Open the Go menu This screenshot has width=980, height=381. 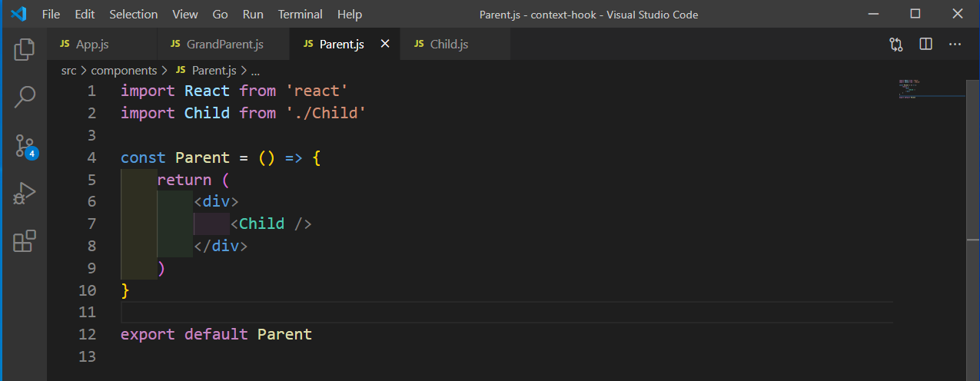220,15
